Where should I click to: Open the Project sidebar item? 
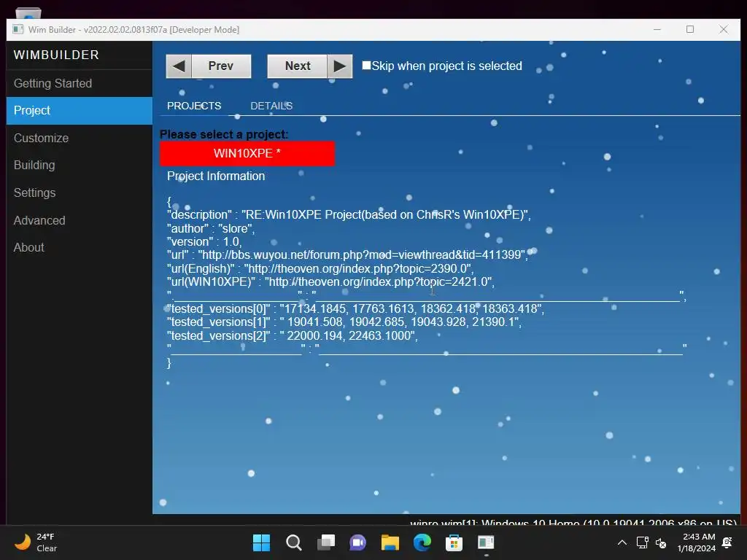[80, 111]
